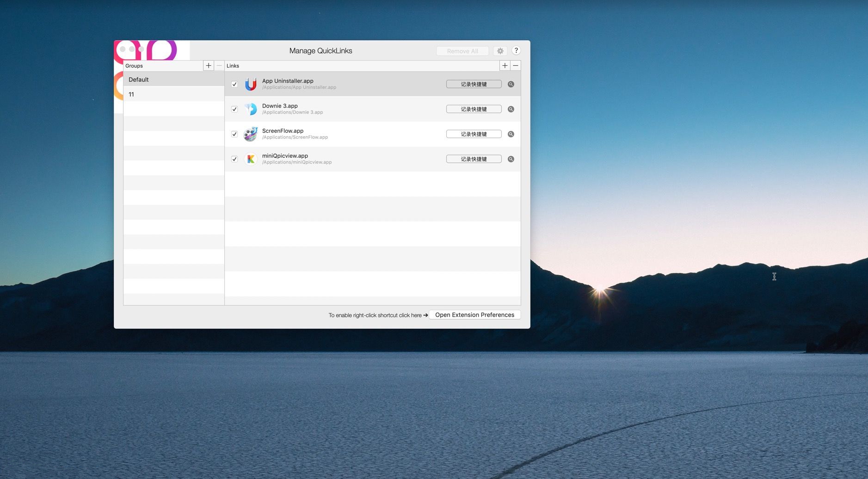
Task: Reveal ScreenFlow.app with magnifier icon
Action: pos(511,134)
